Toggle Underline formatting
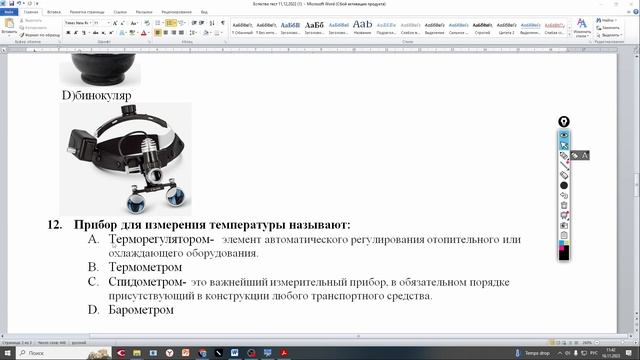This screenshot has height=360, width=640. point(84,33)
